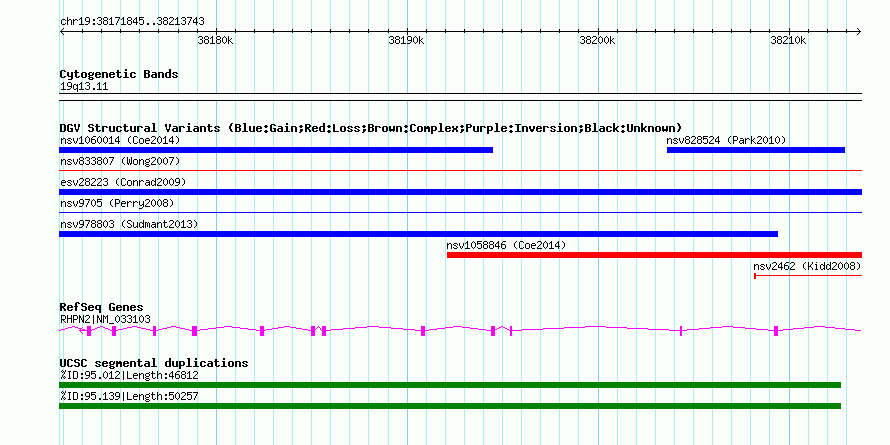Open the nsv828524 (Park2010) label
Screen dimensions: 890x445
[727, 140]
